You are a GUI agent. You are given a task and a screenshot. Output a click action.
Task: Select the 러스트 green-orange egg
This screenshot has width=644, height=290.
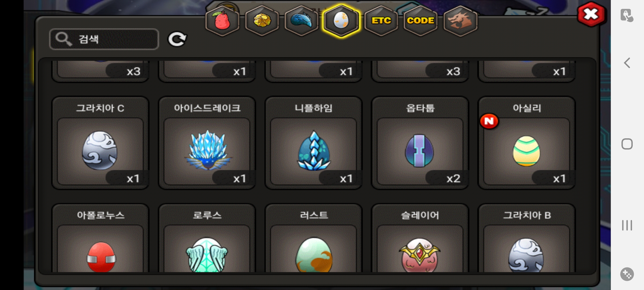coord(313,238)
